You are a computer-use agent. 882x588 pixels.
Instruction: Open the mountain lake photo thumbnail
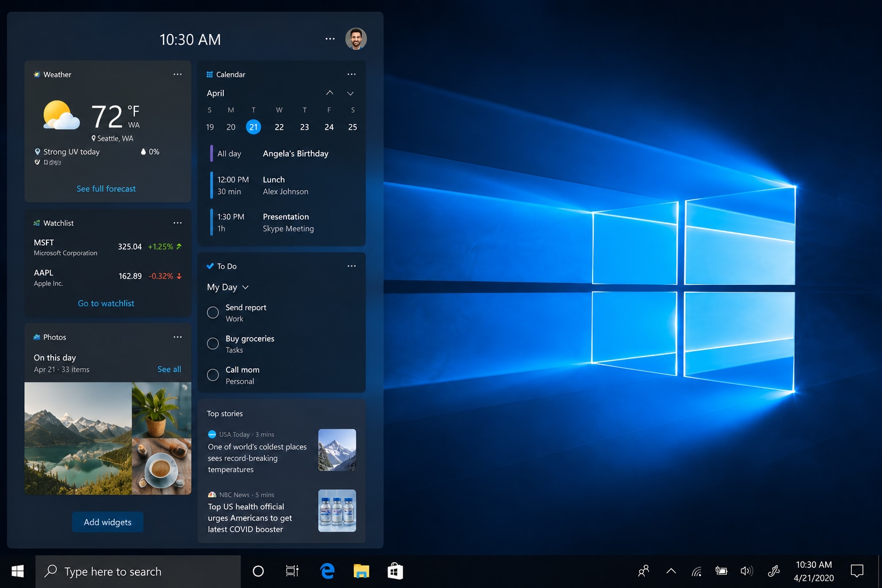point(78,439)
